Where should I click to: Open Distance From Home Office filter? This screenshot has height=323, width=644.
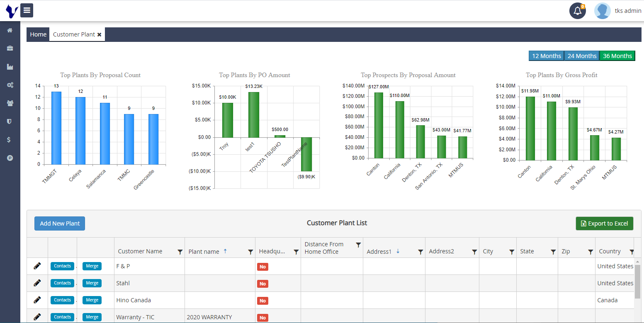click(x=358, y=245)
